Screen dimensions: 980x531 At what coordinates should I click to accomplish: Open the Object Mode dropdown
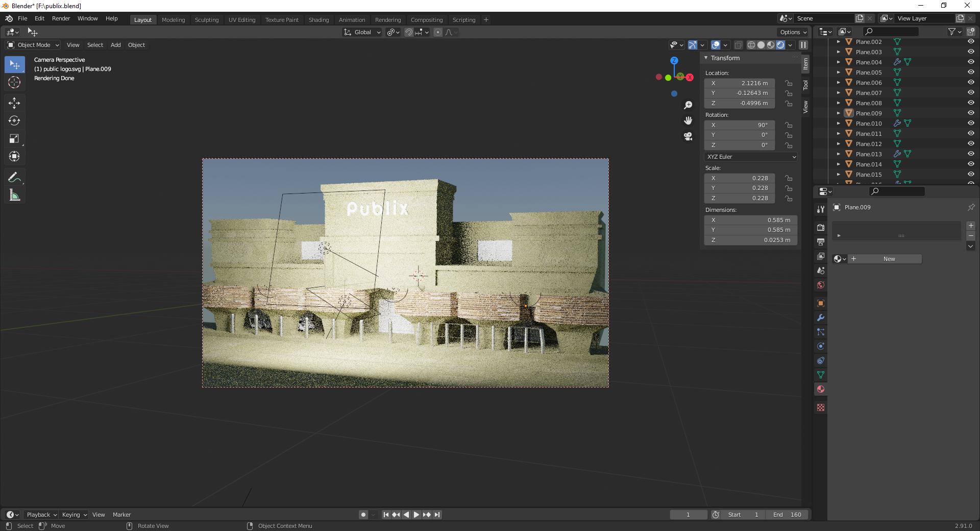coord(33,45)
